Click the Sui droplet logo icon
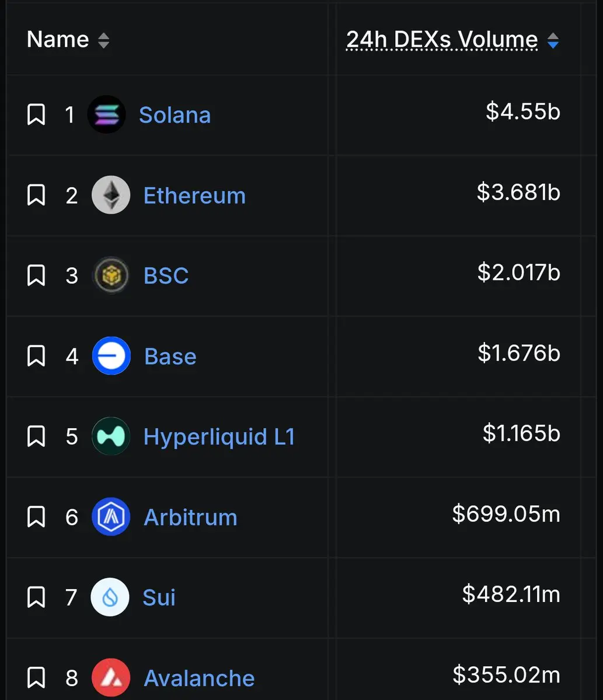Viewport: 603px width, 700px height. pos(110,597)
